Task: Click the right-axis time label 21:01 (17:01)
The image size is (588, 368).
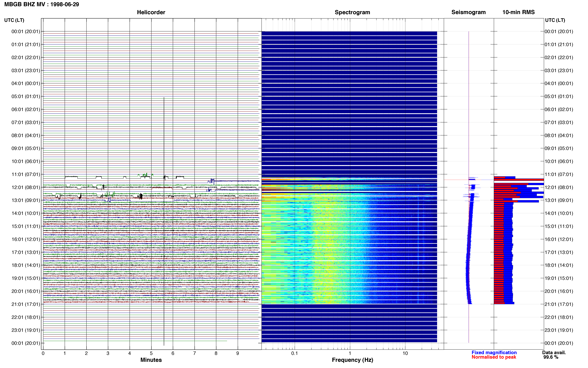Action: pos(559,304)
